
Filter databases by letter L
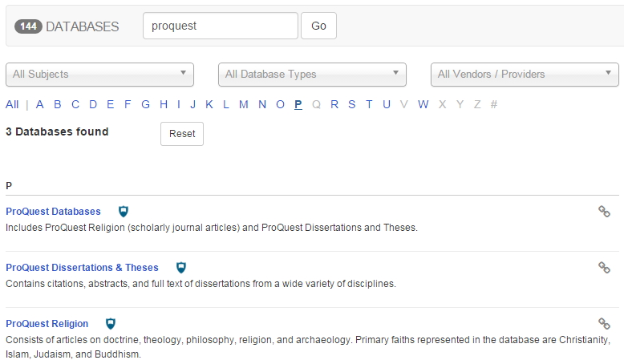[226, 104]
